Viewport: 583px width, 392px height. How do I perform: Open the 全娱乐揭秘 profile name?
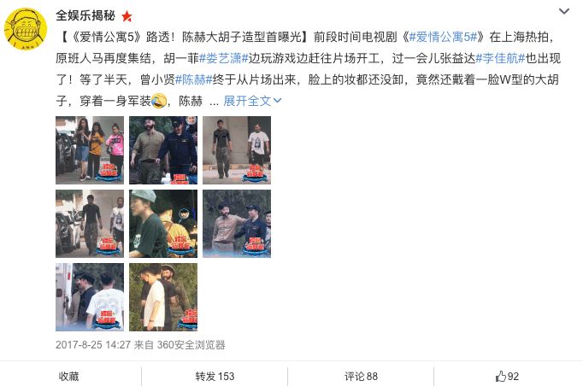(85, 15)
